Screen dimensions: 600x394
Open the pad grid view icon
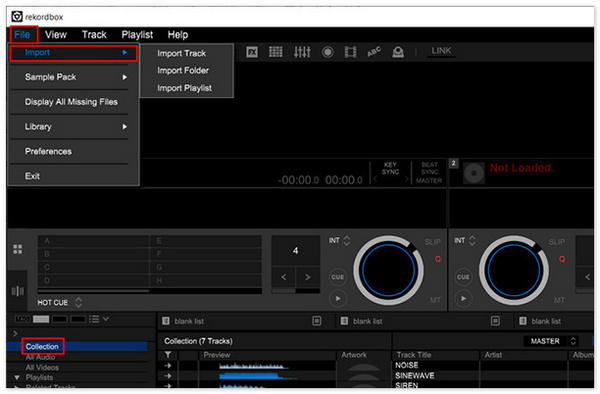18,250
